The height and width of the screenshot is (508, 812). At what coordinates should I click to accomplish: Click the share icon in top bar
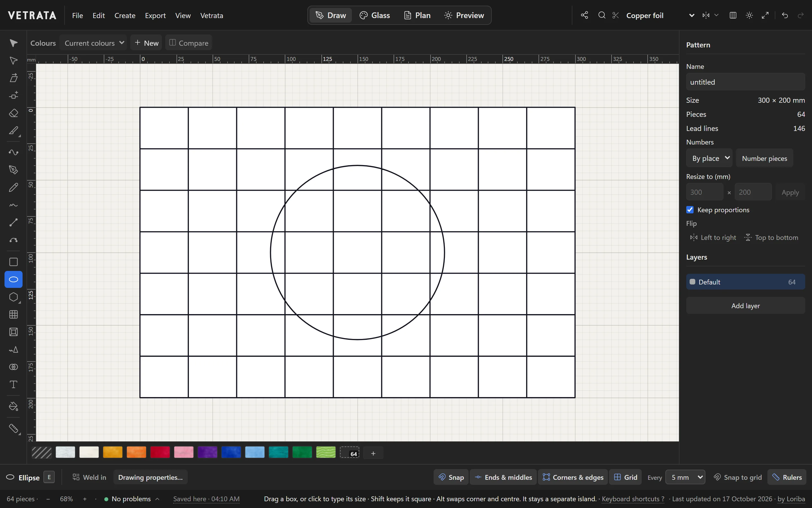(x=584, y=15)
